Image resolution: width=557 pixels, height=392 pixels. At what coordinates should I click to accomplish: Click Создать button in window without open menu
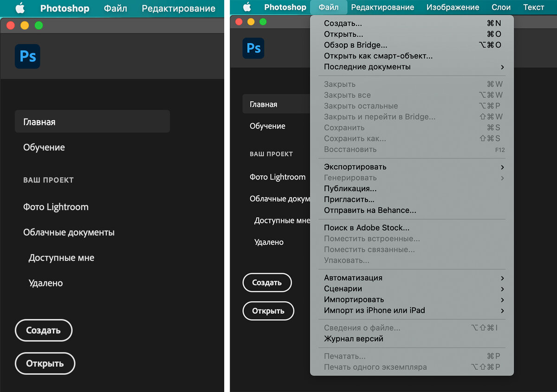pos(44,331)
